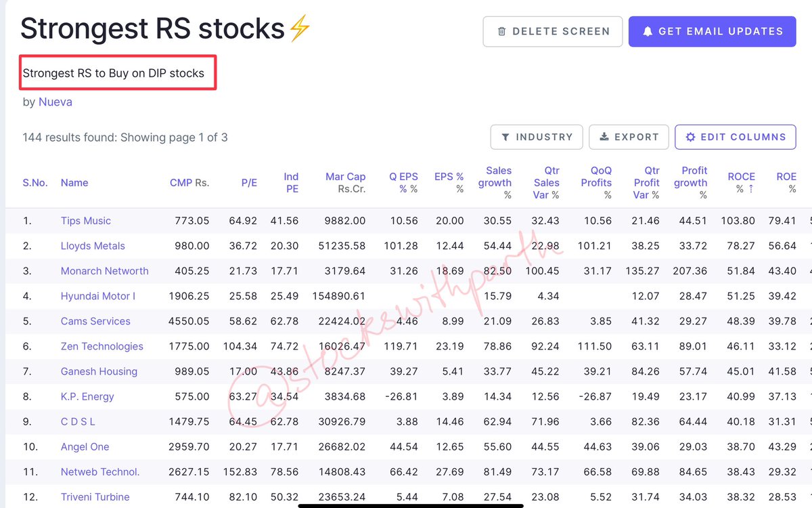Click Lloyds Metals market cap 51235.58
812x508 pixels.
342,246
